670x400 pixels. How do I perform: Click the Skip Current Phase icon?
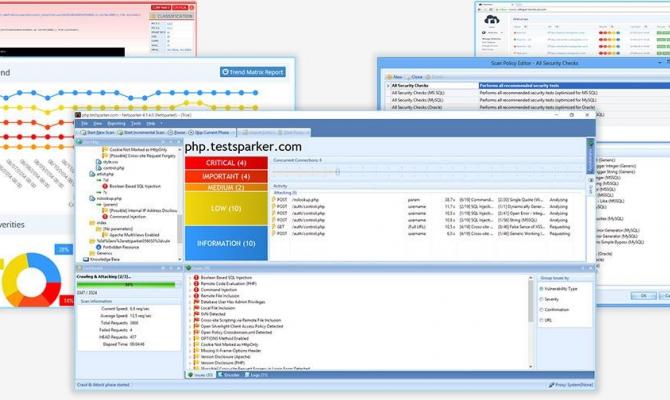tap(191, 132)
